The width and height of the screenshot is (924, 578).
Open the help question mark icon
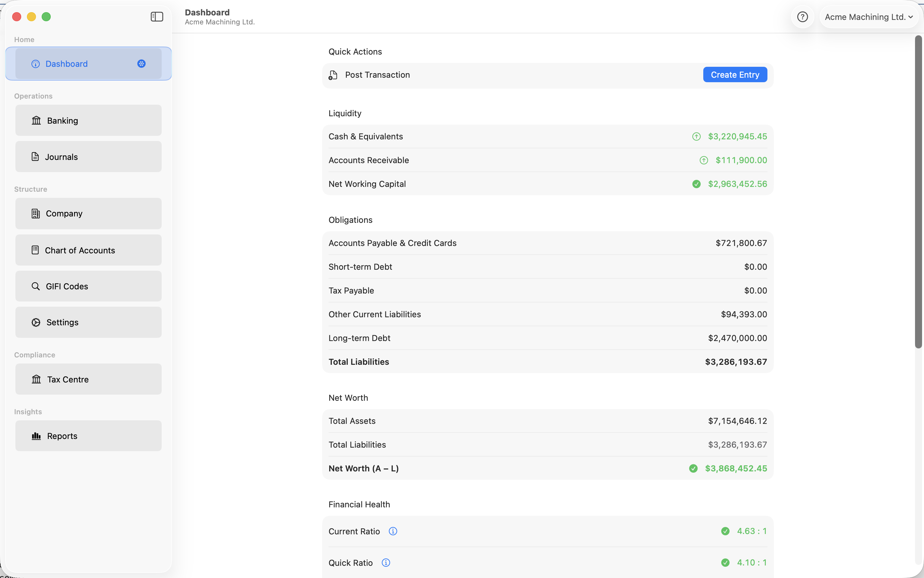pyautogui.click(x=802, y=17)
